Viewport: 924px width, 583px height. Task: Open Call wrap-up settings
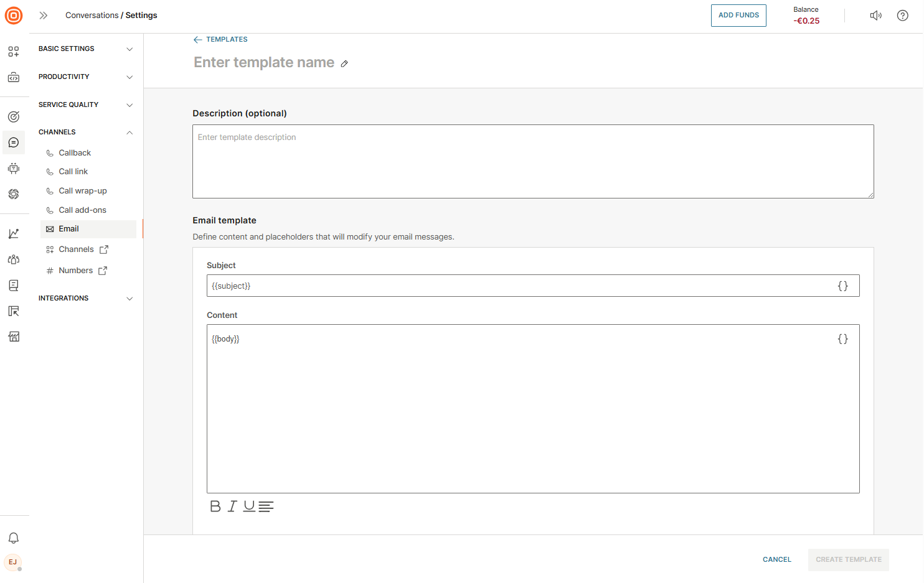click(x=82, y=191)
